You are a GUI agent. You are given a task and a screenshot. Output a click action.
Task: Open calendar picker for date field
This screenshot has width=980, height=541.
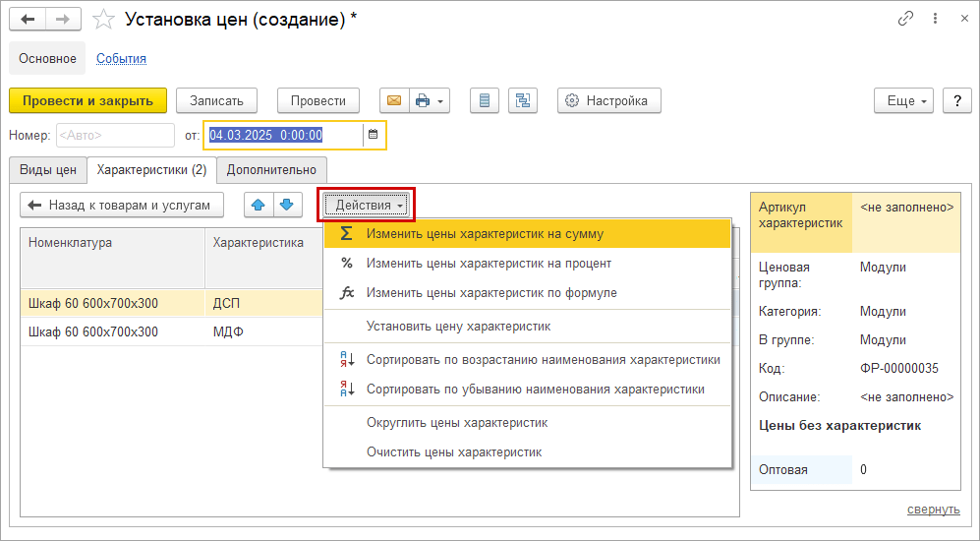374,135
